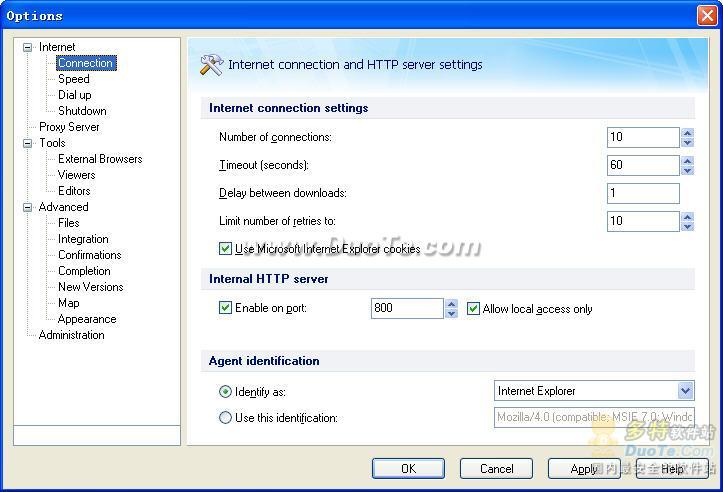Decrease HTTP port with down arrow
Screen dimensions: 723x492
coord(451,314)
